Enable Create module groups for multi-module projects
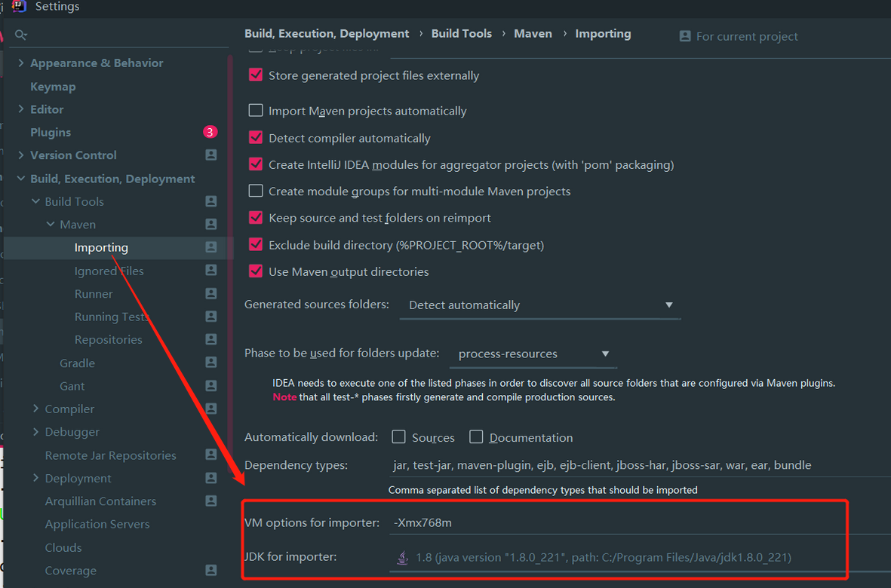The height and width of the screenshot is (588, 891). (256, 191)
